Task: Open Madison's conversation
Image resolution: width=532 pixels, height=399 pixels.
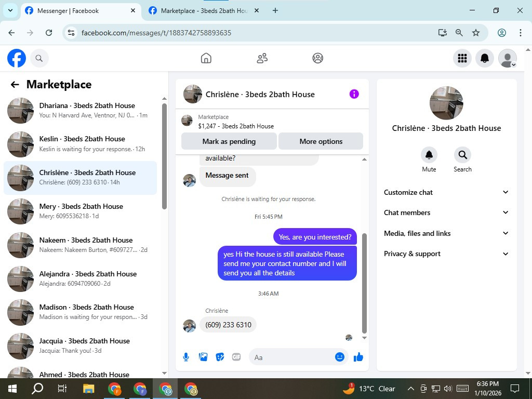Action: (x=80, y=312)
